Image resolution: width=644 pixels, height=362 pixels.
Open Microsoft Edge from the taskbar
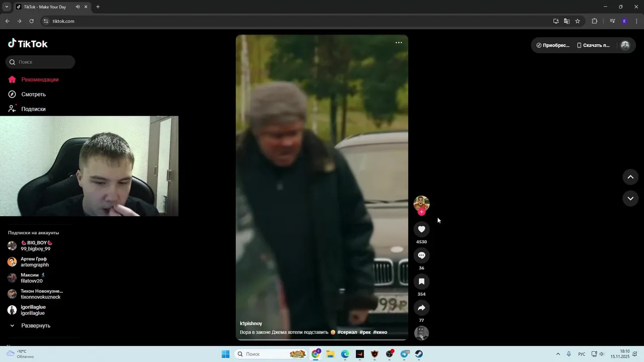tap(345, 354)
